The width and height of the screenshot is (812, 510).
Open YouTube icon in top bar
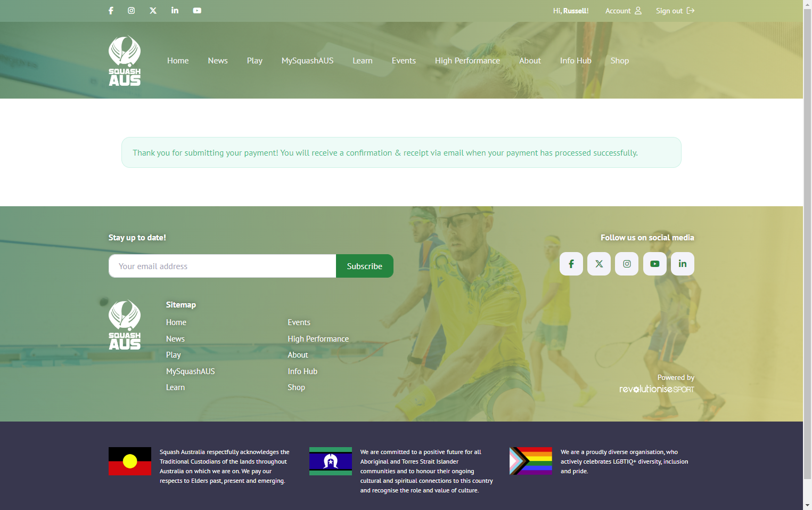pyautogui.click(x=197, y=11)
